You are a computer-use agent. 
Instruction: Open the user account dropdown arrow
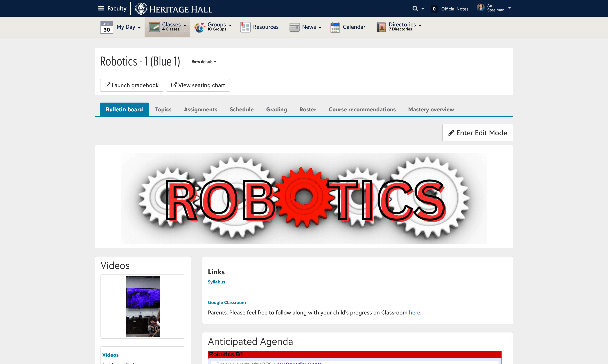point(510,8)
